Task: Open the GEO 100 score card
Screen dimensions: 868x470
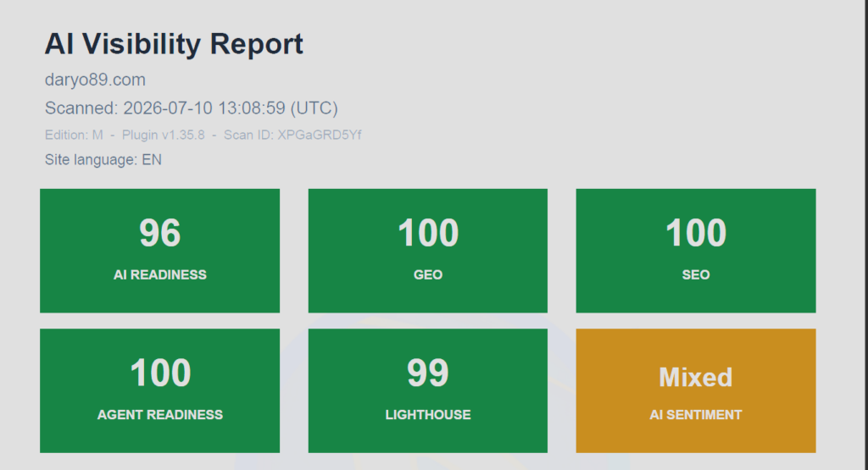Action: [x=428, y=251]
